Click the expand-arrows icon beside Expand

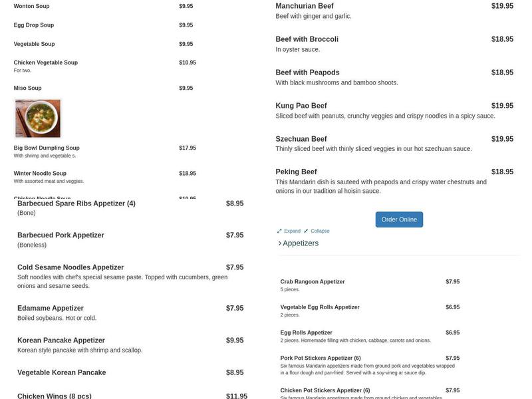coord(279,231)
